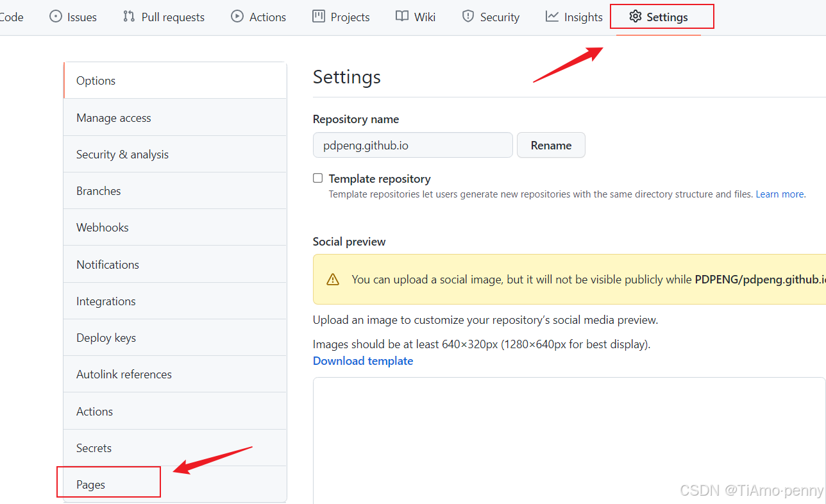Screen dimensions: 826x504
Task: Click the Settings gear icon
Action: point(635,17)
